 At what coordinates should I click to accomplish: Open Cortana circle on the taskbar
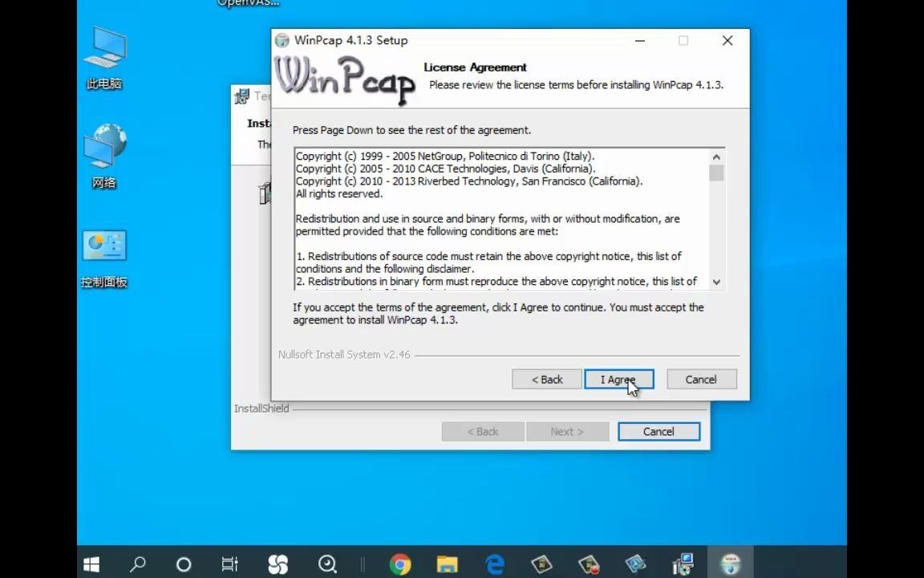click(183, 564)
